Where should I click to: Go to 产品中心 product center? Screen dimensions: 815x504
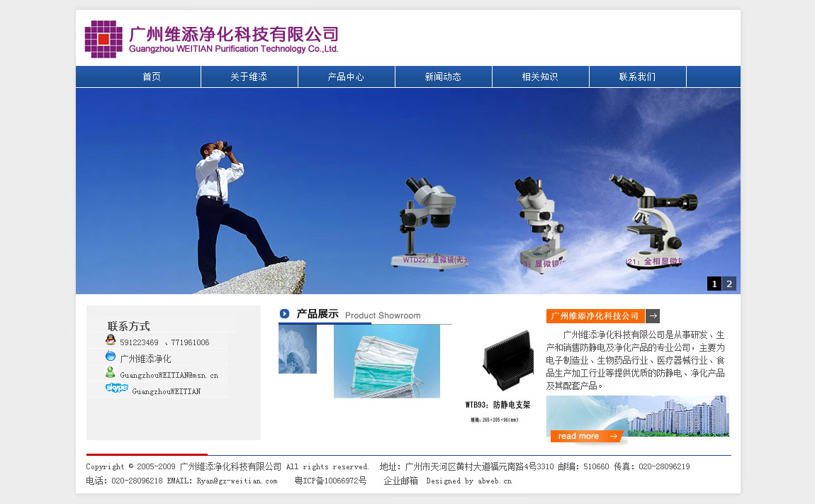tap(346, 77)
